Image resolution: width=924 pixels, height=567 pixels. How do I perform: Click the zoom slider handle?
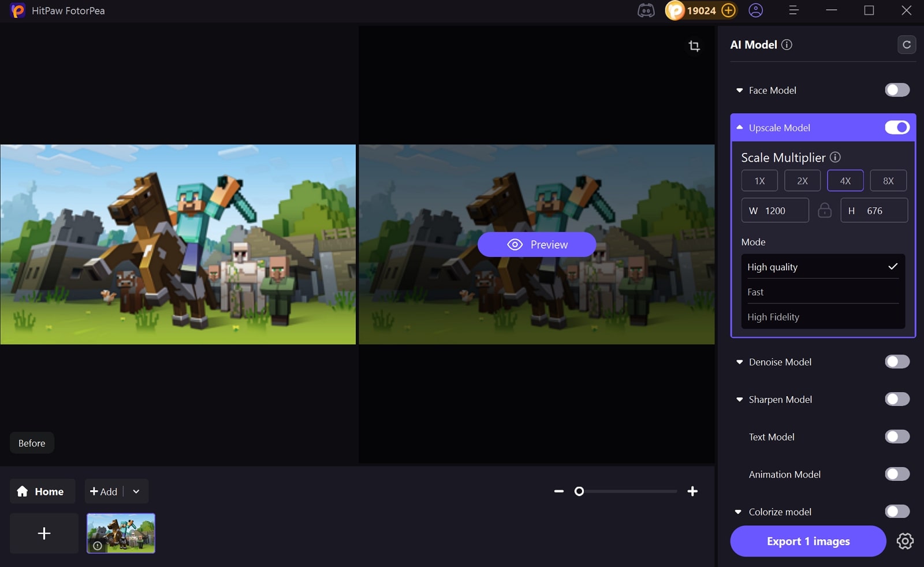[x=579, y=491]
